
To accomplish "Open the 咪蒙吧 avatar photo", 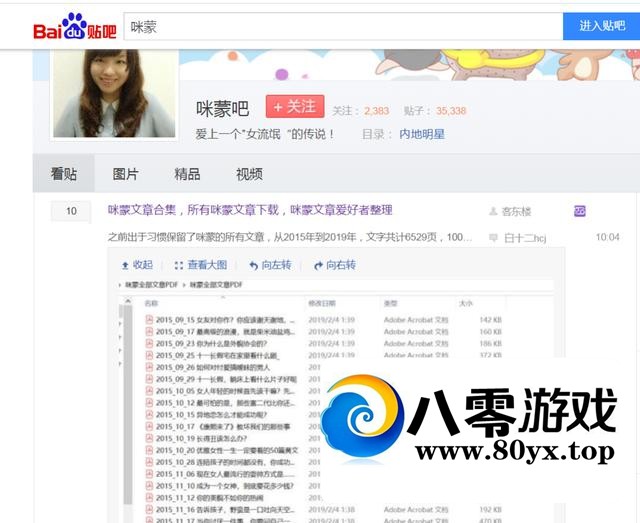I will (x=114, y=93).
